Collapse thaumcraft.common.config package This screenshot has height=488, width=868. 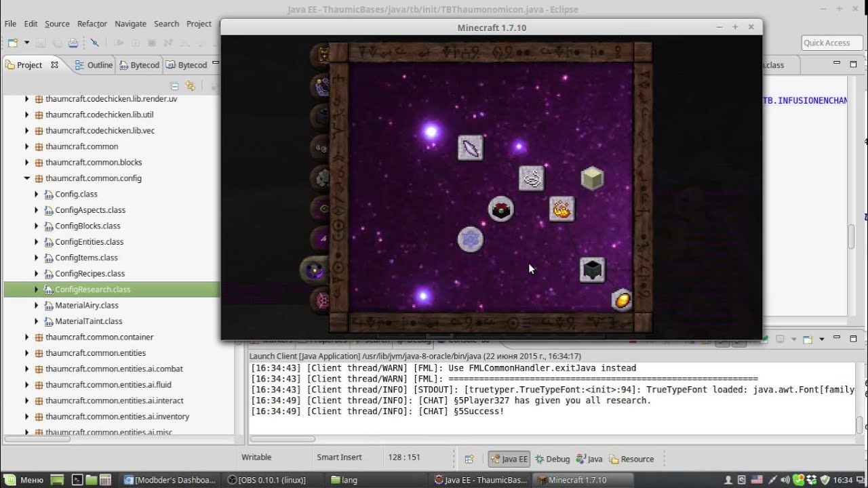pyautogui.click(x=27, y=178)
